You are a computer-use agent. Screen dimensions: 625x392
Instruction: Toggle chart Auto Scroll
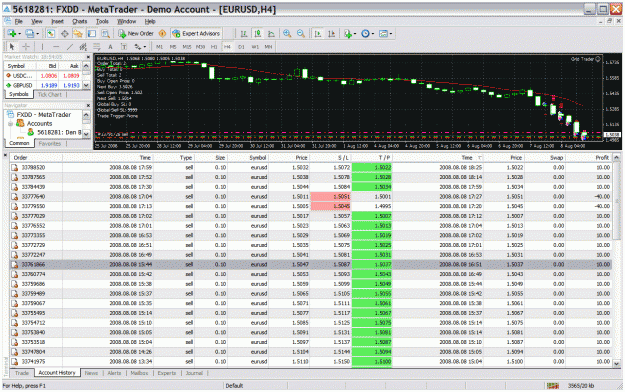pos(318,34)
